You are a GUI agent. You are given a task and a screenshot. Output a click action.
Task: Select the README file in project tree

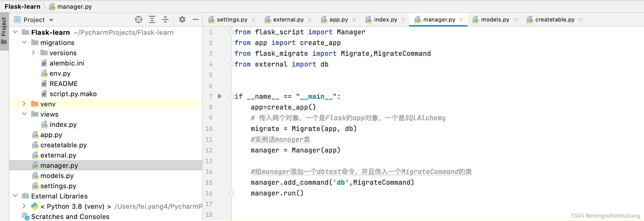click(63, 84)
